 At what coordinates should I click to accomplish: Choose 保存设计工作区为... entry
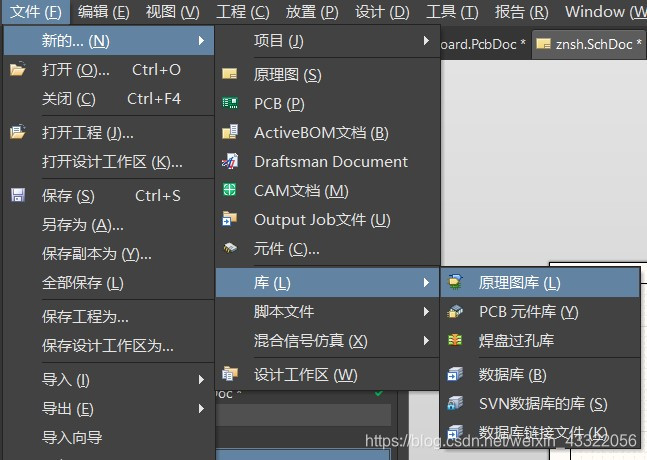[x=109, y=346]
